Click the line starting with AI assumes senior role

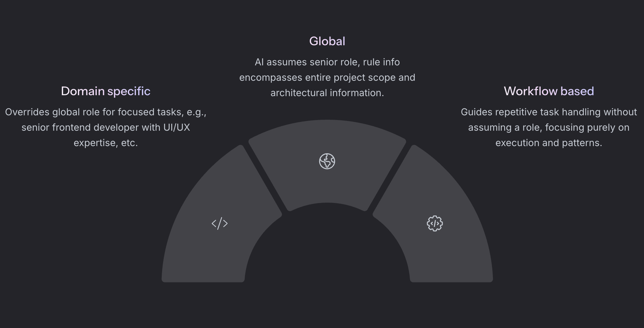click(x=327, y=62)
